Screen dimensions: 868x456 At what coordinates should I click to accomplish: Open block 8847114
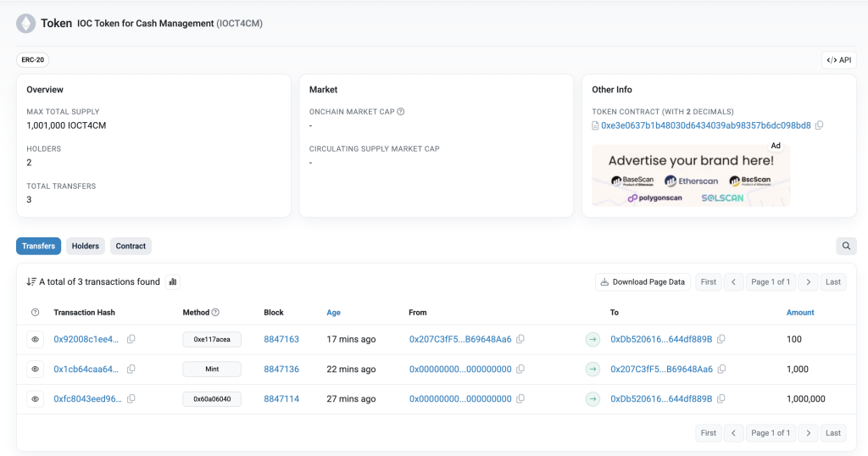[x=281, y=399]
